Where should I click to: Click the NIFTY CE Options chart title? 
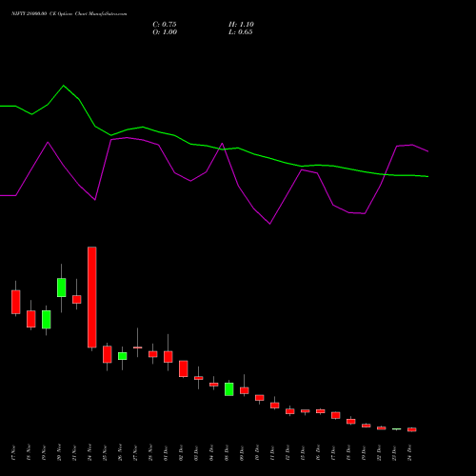(x=69, y=14)
